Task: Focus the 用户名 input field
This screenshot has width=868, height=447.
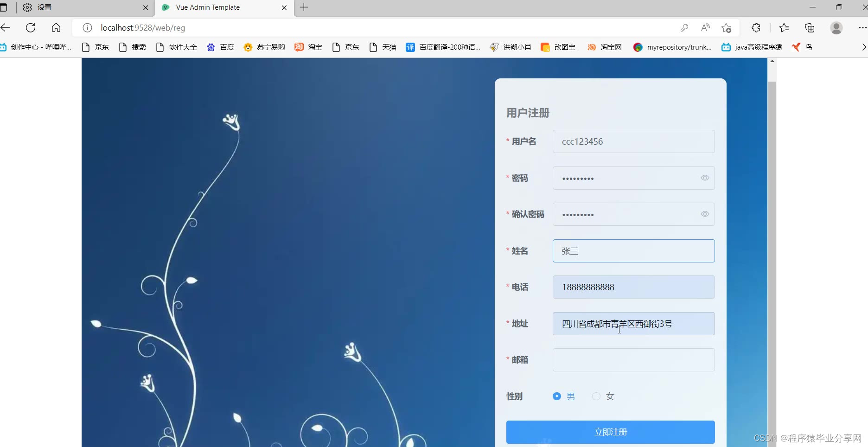Action: (x=634, y=141)
